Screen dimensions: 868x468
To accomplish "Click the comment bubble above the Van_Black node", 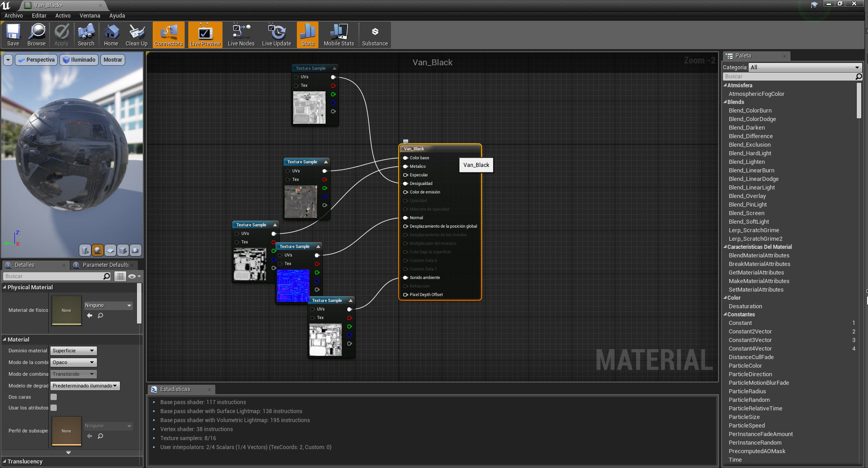I will [x=405, y=141].
